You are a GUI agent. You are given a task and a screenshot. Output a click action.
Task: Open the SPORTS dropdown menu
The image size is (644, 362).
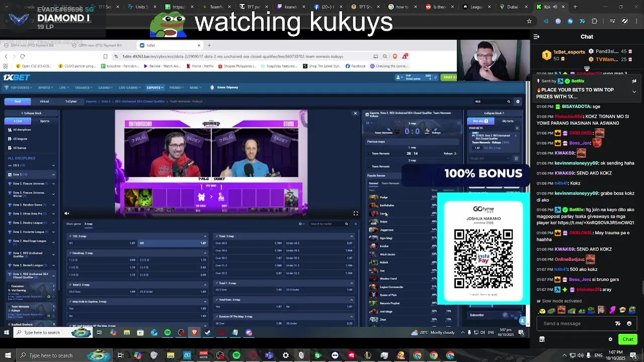coord(45,87)
